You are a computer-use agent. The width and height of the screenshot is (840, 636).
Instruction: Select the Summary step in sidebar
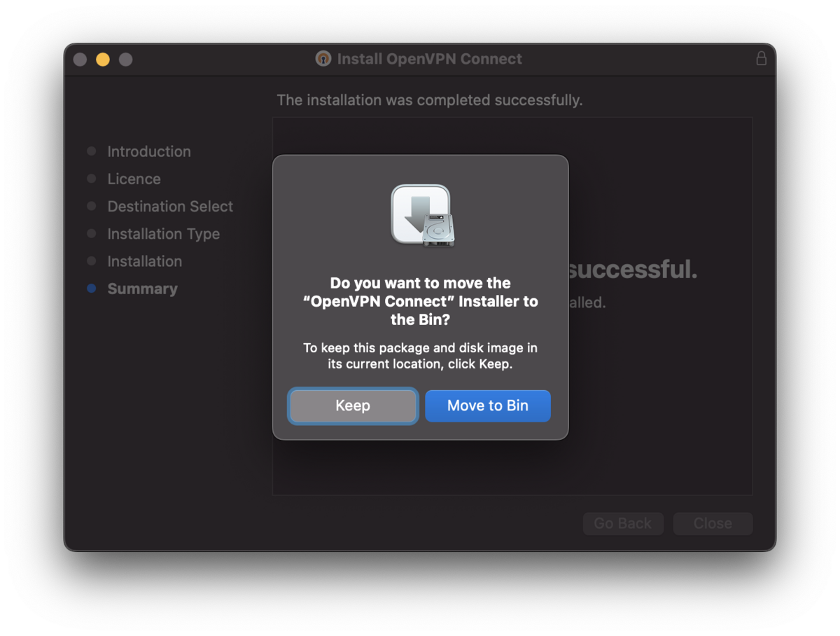pyautogui.click(x=142, y=289)
